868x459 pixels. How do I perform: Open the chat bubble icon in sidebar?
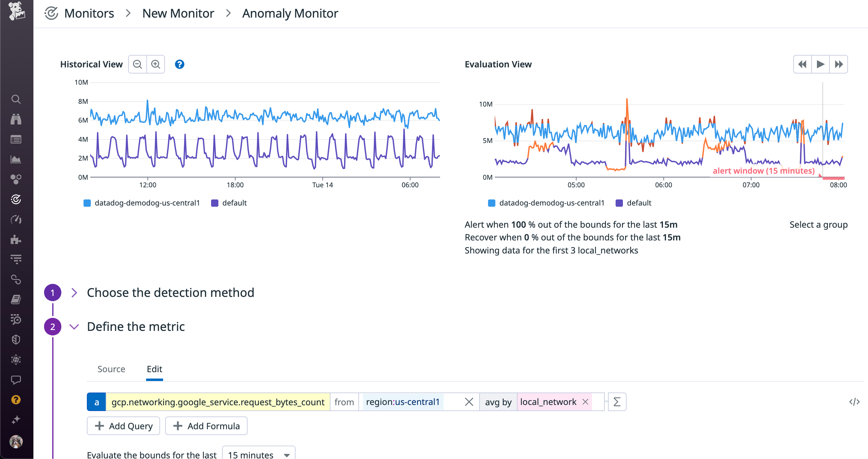(x=16, y=380)
